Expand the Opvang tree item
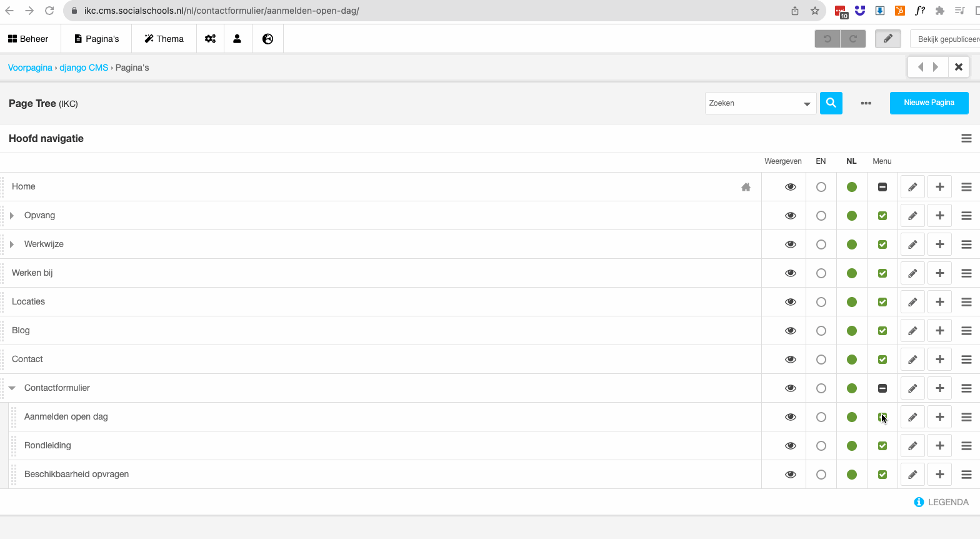980x539 pixels. click(x=12, y=216)
